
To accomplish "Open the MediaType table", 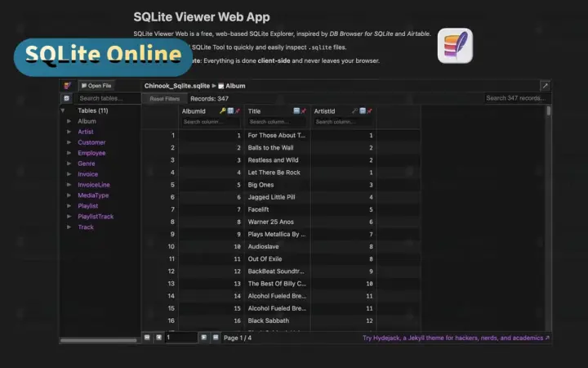I will coord(93,195).
